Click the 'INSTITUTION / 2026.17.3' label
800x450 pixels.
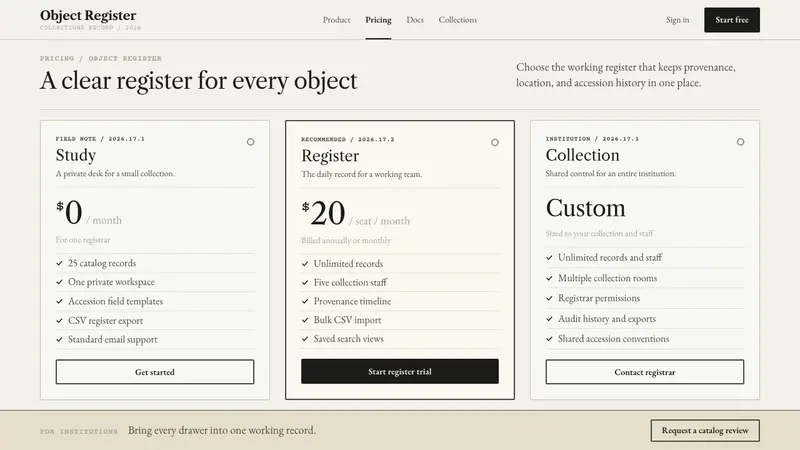point(592,139)
